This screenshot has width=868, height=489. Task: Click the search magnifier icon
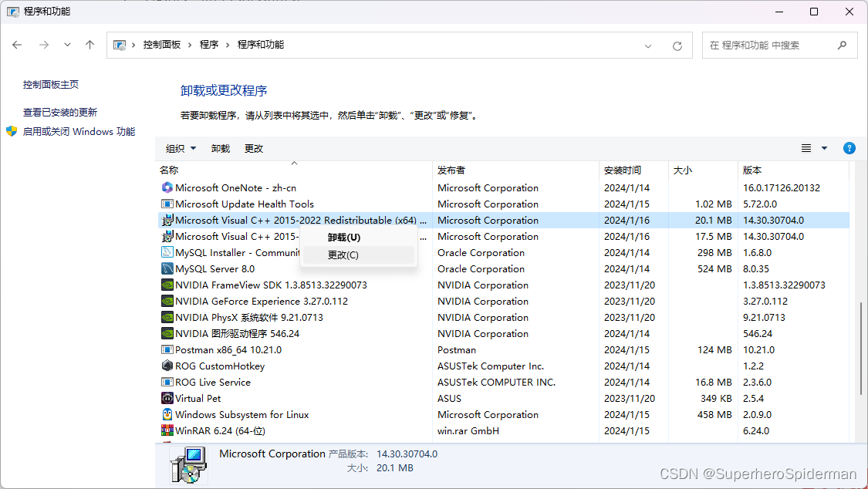click(x=842, y=46)
